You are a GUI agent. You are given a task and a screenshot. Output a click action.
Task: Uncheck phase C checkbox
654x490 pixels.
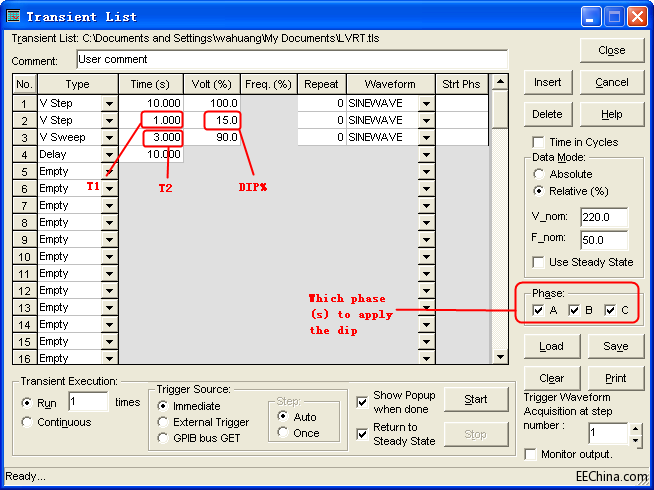[x=610, y=310]
